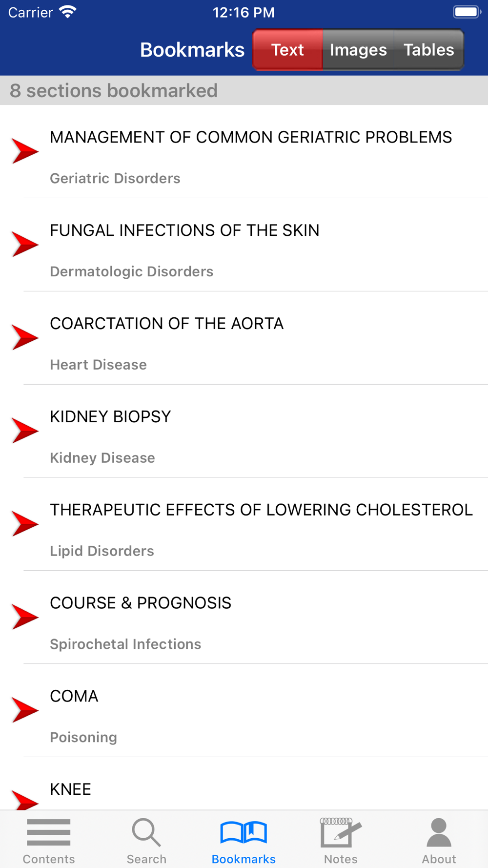488x868 pixels.
Task: Switch to Text bookmarks segment
Action: click(x=287, y=50)
